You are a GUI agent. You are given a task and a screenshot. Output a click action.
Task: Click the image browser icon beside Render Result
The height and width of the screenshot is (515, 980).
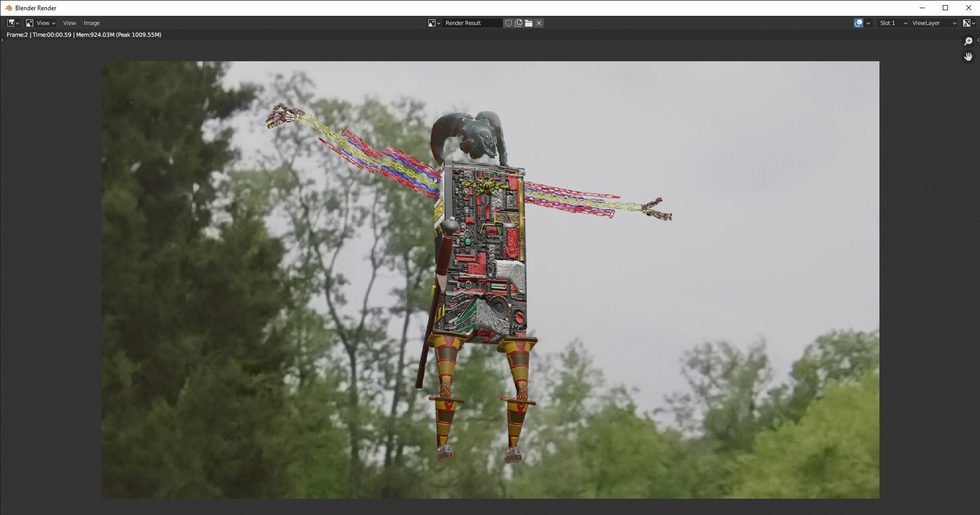[x=432, y=23]
